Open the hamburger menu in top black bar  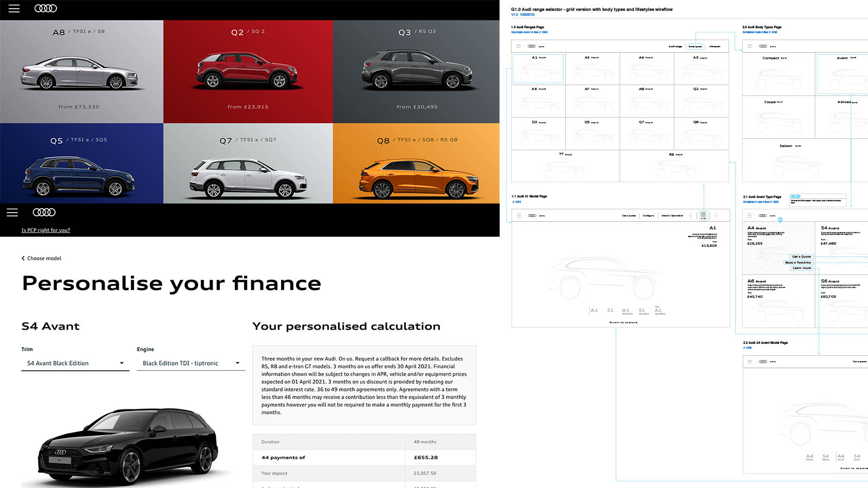click(14, 9)
